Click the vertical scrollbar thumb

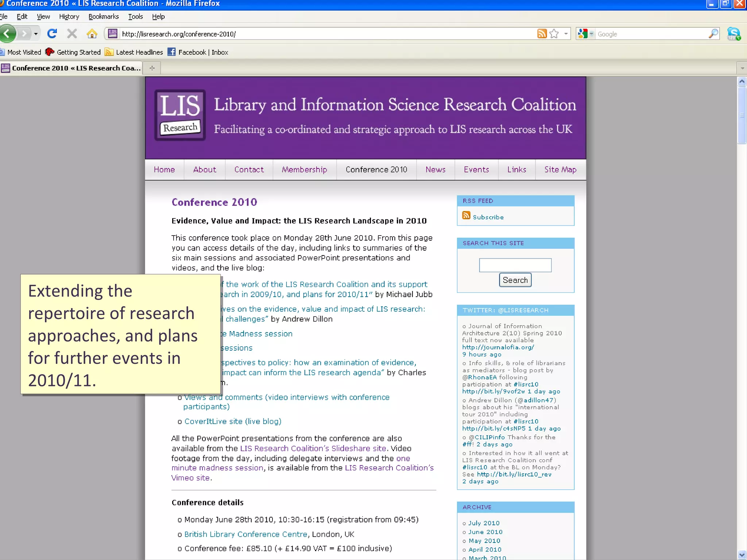click(x=742, y=115)
